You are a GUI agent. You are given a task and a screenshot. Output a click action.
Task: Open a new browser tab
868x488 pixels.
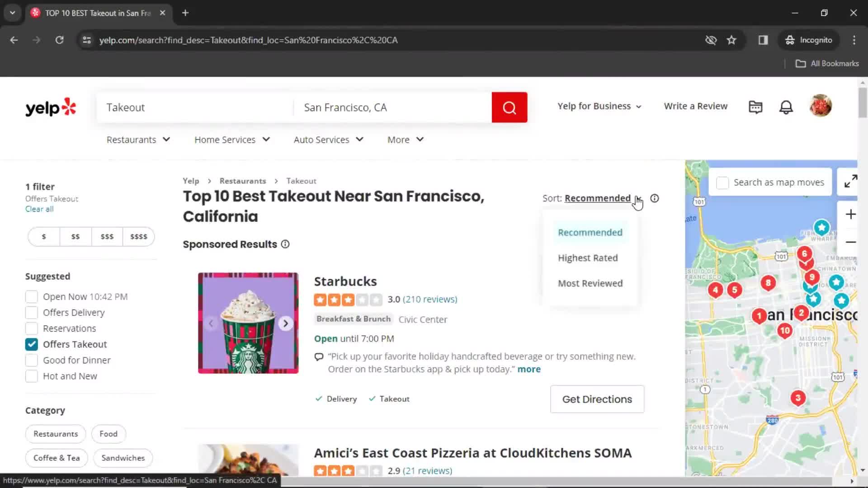click(x=185, y=13)
